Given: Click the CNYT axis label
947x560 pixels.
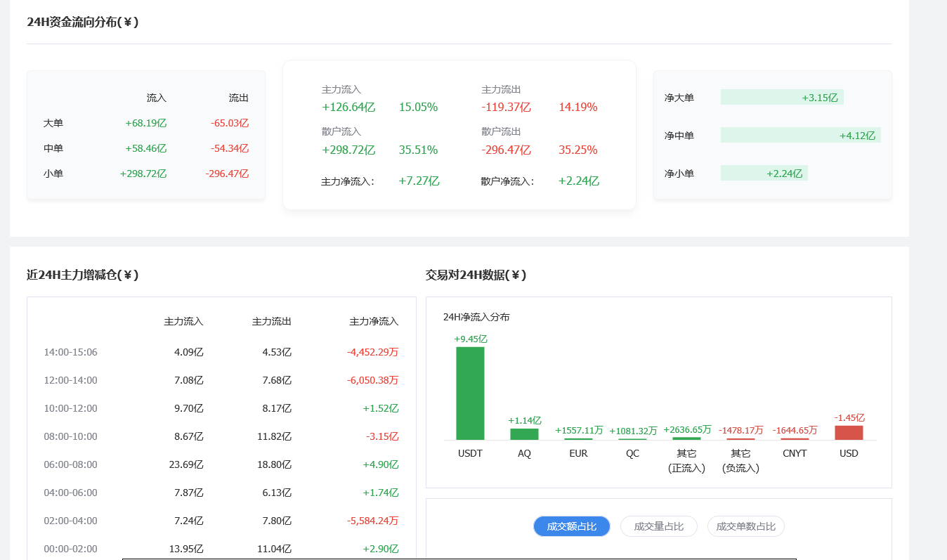Looking at the screenshot, I should (x=795, y=453).
